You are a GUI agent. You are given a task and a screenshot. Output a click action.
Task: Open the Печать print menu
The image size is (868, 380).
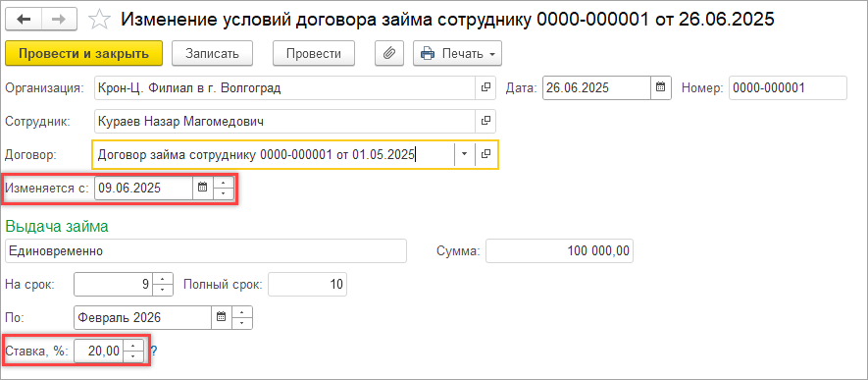point(457,54)
